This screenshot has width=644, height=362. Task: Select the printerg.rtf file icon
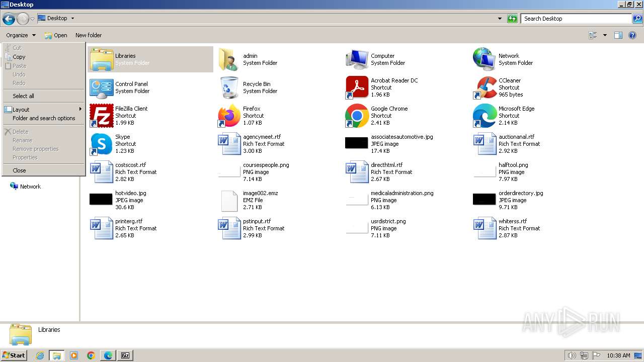(102, 228)
